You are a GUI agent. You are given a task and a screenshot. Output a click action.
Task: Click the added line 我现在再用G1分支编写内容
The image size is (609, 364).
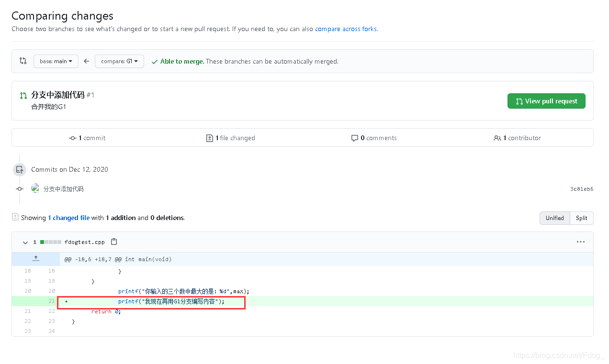click(x=171, y=301)
